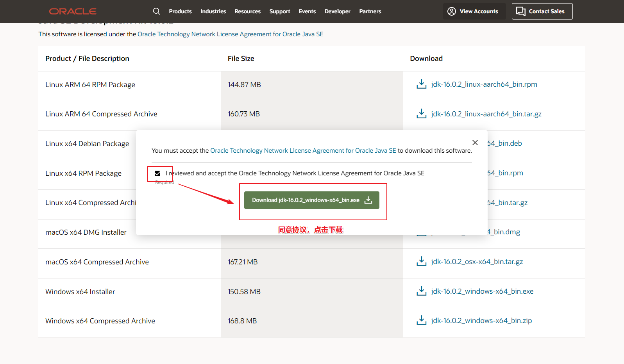
Task: Click Download jdk-16.0.2_windows-x64_bin.exe green button
Action: pos(312,200)
